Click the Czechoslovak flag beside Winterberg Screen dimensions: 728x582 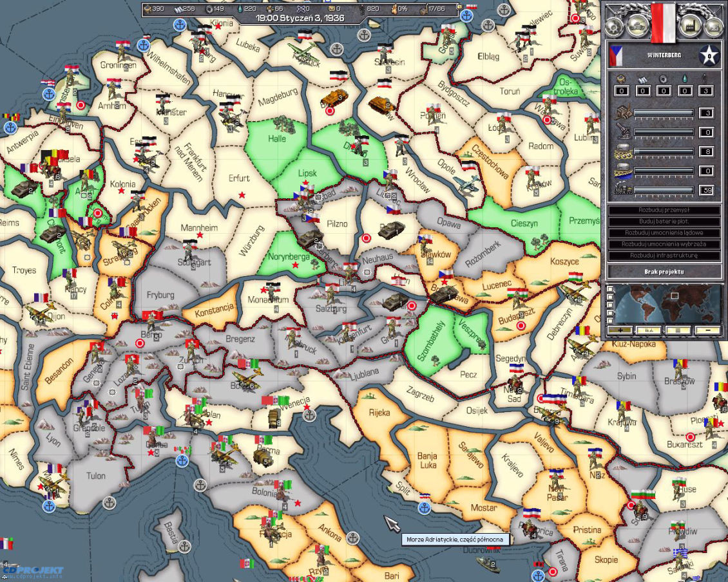pyautogui.click(x=617, y=55)
